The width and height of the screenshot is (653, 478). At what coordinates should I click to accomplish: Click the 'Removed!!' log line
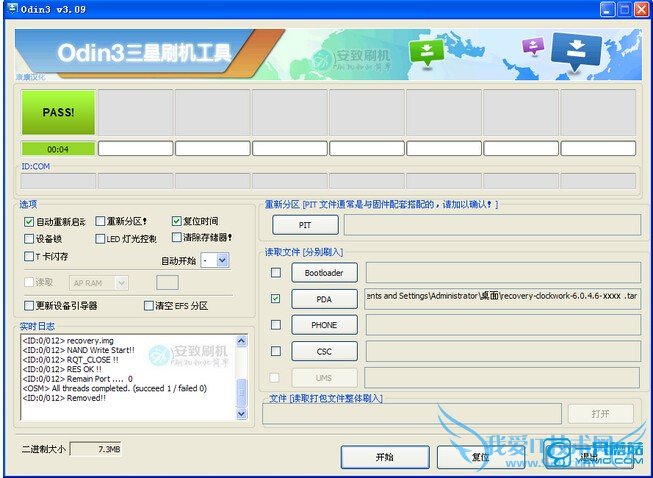click(x=64, y=398)
